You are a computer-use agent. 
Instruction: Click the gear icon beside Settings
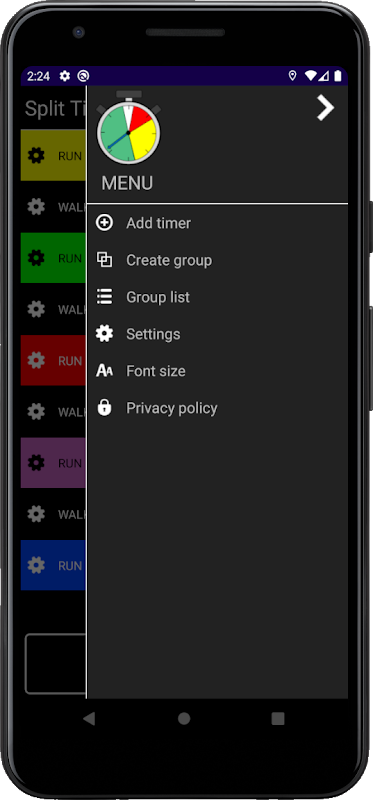[105, 334]
